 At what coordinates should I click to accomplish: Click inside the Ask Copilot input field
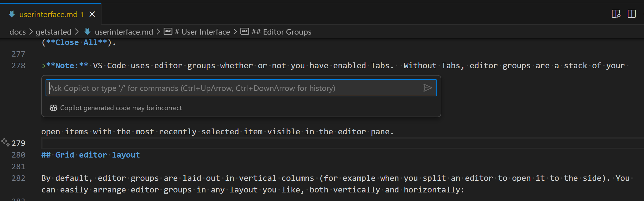pos(214,88)
